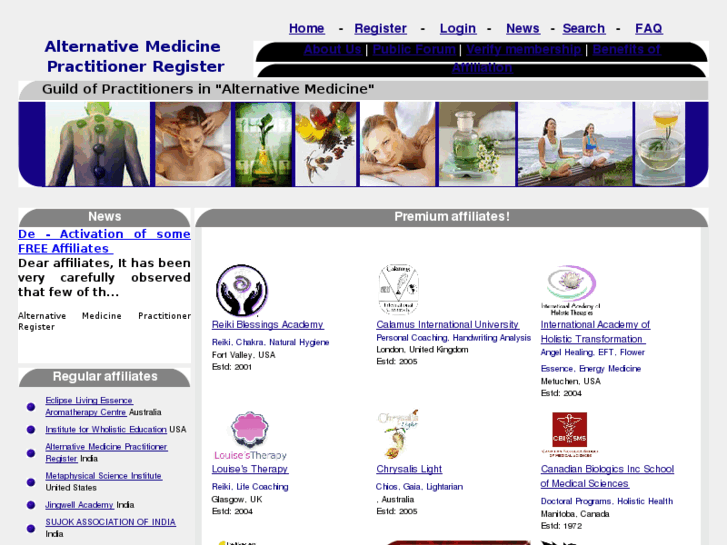Open Jingwell Academy link
The image size is (727, 545).
pos(79,505)
